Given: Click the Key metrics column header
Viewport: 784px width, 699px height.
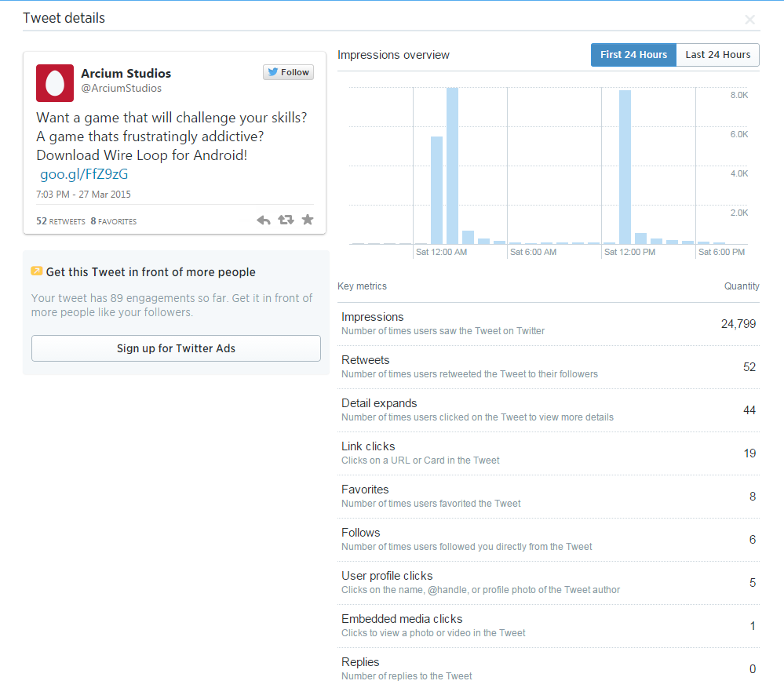Looking at the screenshot, I should tap(362, 286).
